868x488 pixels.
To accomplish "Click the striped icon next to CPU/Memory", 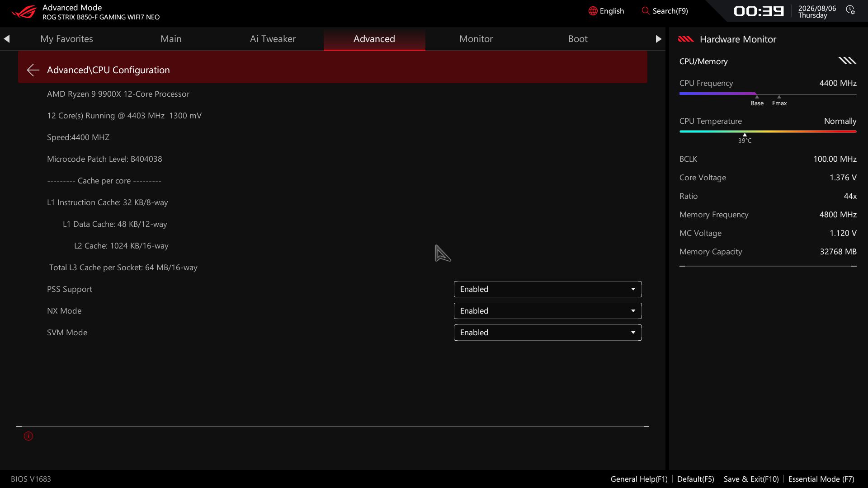I will (x=847, y=61).
